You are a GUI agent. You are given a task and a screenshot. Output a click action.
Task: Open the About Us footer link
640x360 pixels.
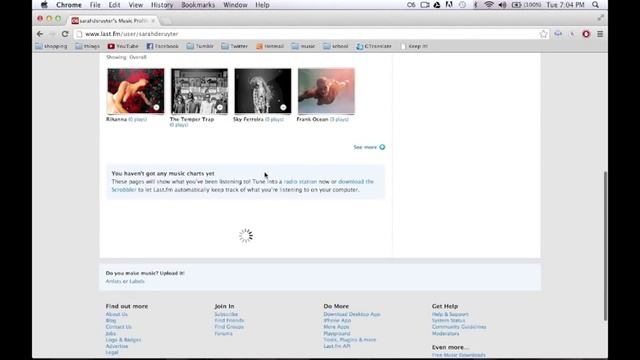[x=117, y=314]
